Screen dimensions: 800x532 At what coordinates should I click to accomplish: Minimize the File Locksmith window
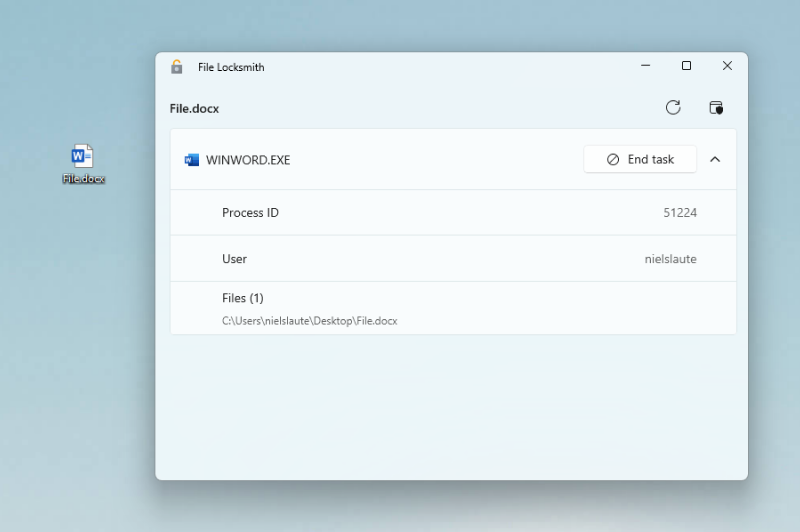tap(645, 66)
